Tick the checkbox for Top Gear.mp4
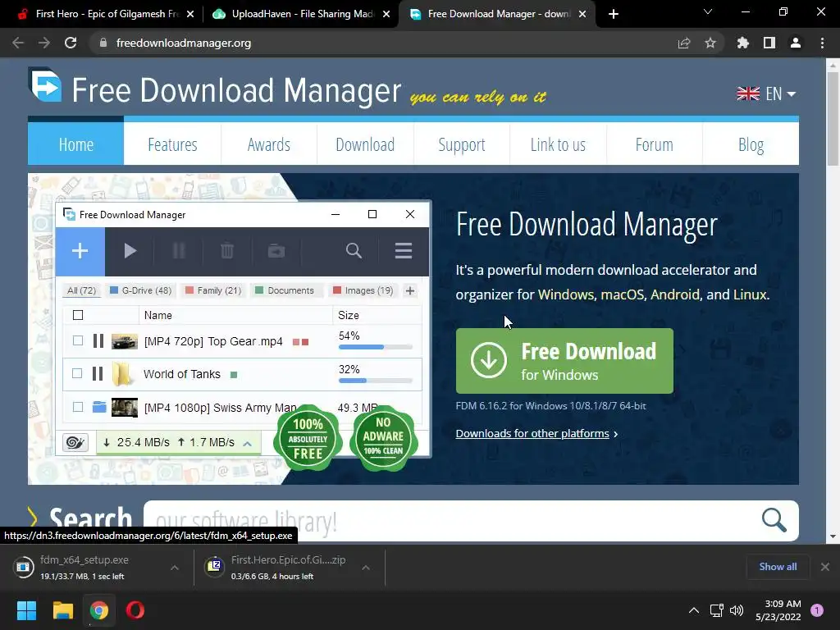Image resolution: width=840 pixels, height=630 pixels. 78,340
